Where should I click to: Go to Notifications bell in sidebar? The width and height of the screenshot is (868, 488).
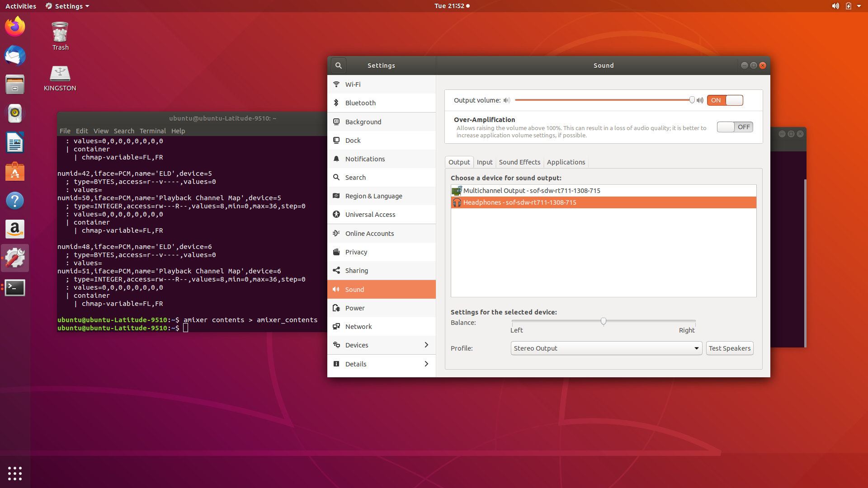(x=382, y=159)
